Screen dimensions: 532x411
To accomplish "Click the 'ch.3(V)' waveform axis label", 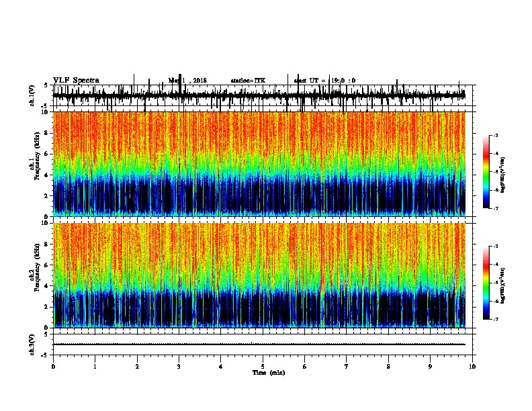I will 32,345.
